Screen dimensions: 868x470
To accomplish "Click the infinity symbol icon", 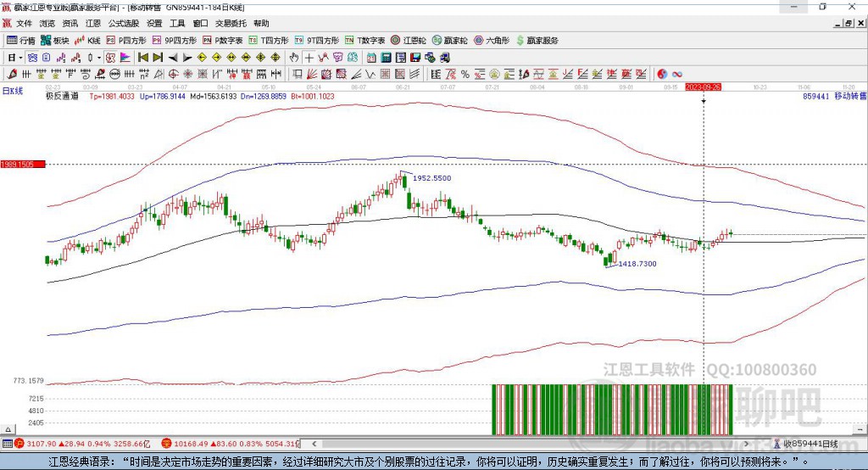I will tap(677, 74).
